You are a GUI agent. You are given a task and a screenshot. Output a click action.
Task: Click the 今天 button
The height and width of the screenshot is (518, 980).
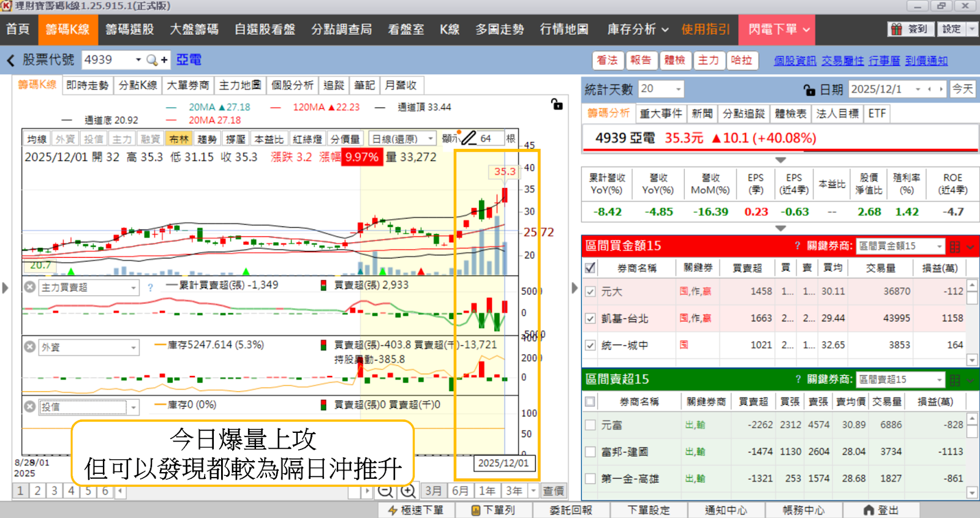pyautogui.click(x=962, y=89)
